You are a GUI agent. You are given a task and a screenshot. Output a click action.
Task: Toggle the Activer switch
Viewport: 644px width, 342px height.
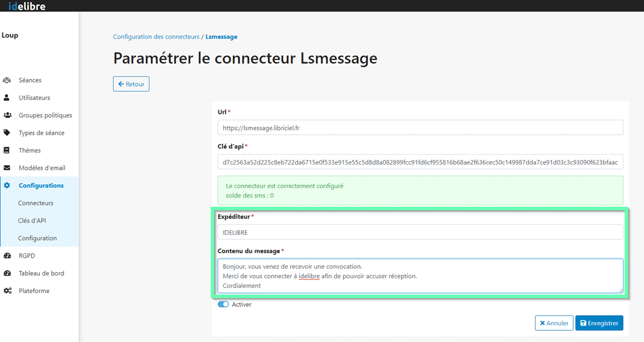pos(223,305)
